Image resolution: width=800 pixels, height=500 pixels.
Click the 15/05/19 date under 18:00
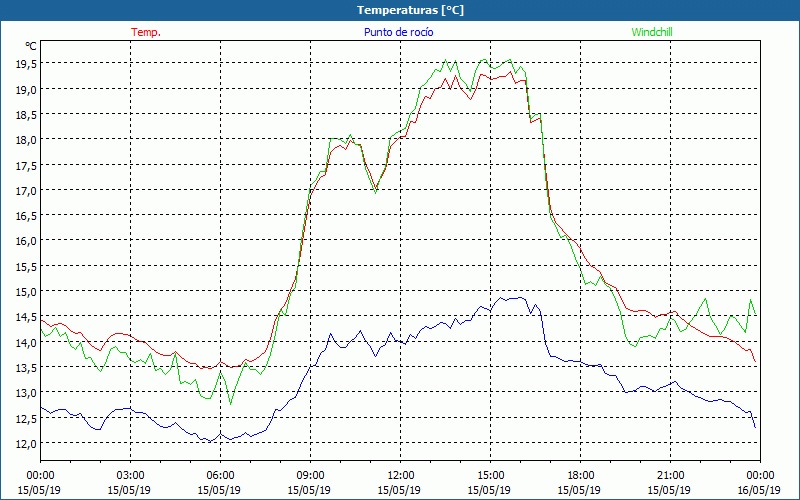click(x=579, y=490)
